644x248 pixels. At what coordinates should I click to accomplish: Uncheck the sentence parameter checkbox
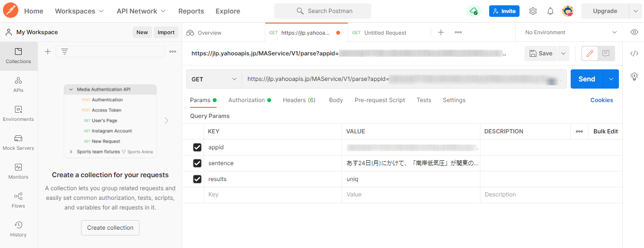(x=197, y=163)
